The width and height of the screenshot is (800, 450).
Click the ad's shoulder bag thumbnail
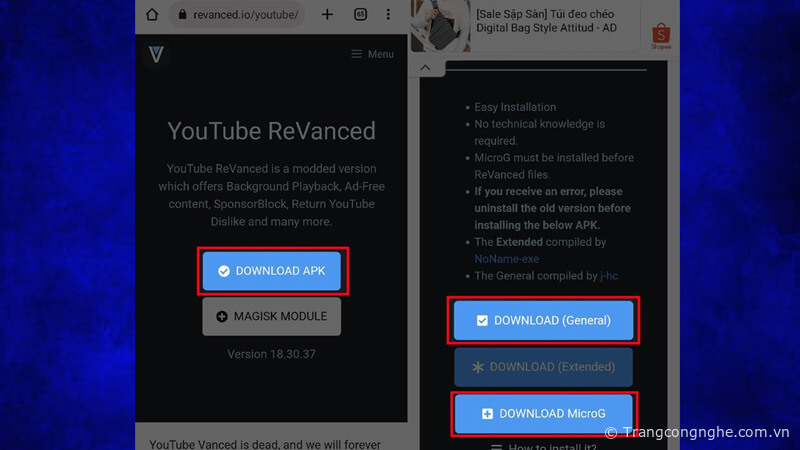pyautogui.click(x=440, y=24)
